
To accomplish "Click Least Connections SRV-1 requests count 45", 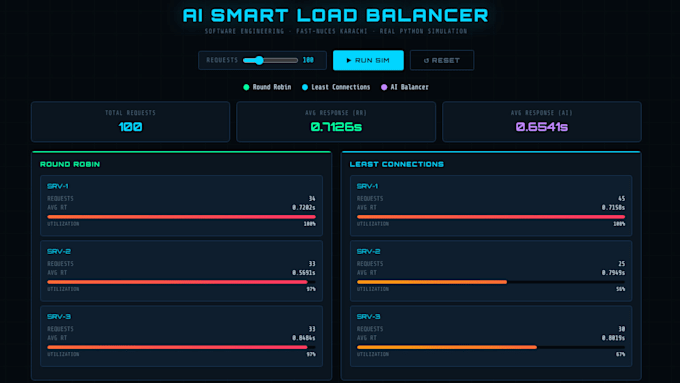I will tap(622, 199).
